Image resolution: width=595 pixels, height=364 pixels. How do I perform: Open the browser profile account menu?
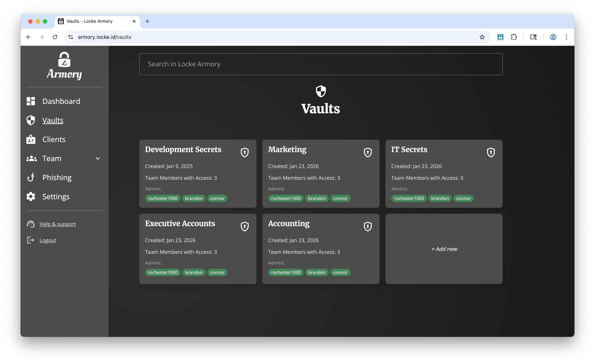tap(553, 37)
